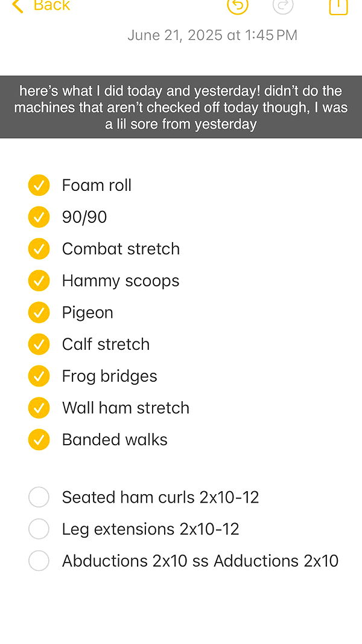Open the share sheet icon
This screenshot has width=362, height=644.
pos(338,5)
